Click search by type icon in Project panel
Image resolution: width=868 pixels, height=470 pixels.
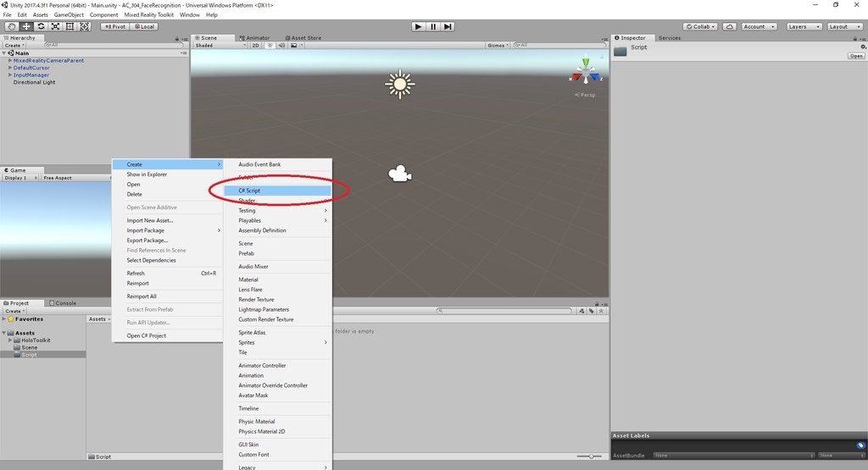pos(581,311)
